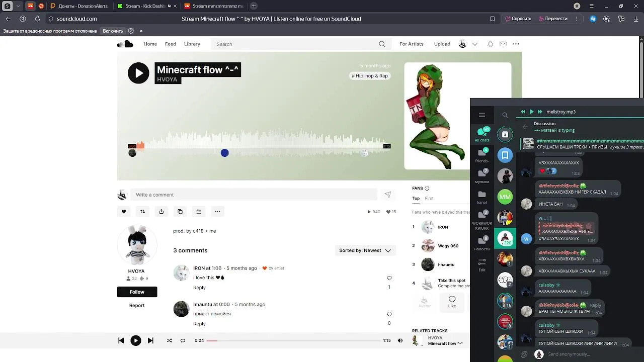644x362 pixels.
Task: Click the Перевести button in browser
Action: click(x=553, y=19)
